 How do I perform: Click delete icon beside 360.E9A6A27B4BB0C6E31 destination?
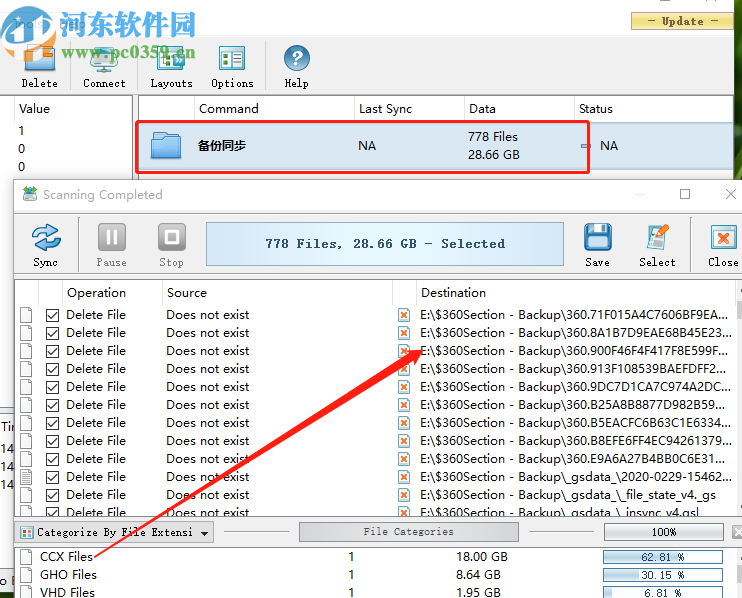click(404, 459)
